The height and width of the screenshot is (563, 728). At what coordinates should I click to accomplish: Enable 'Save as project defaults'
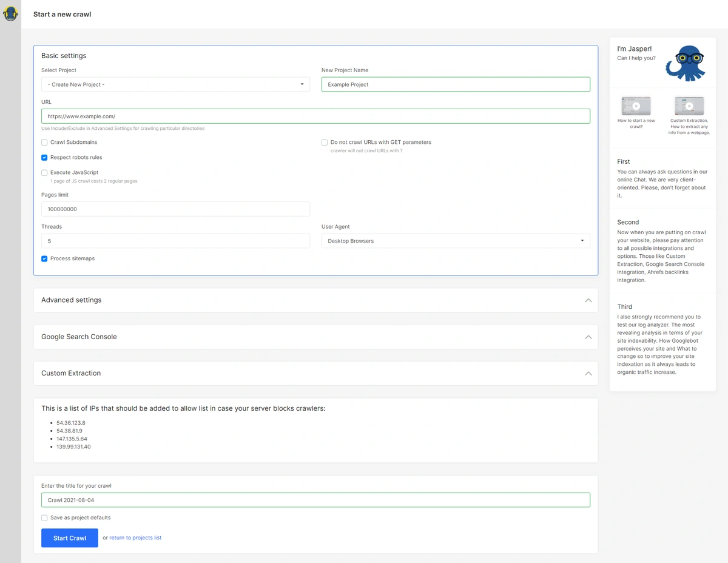44,517
